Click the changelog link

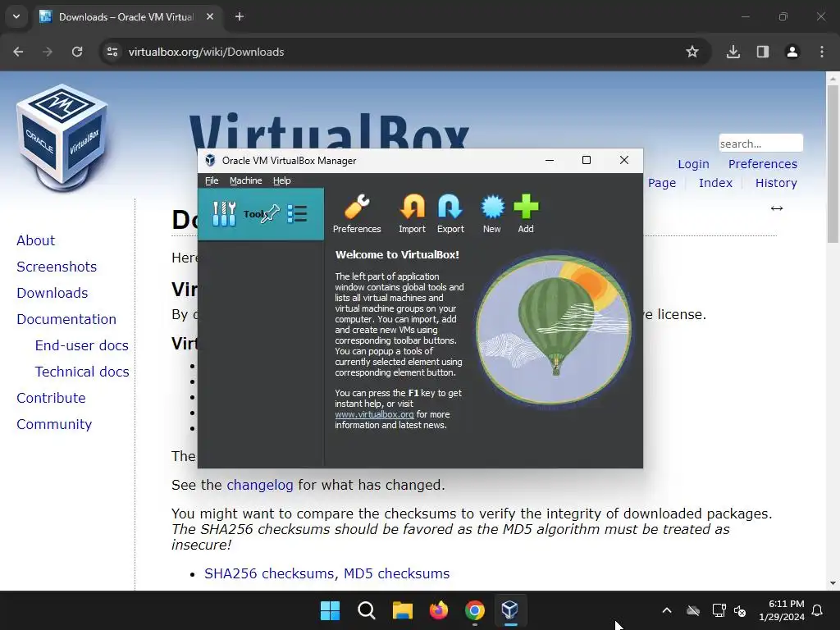pyautogui.click(x=260, y=485)
